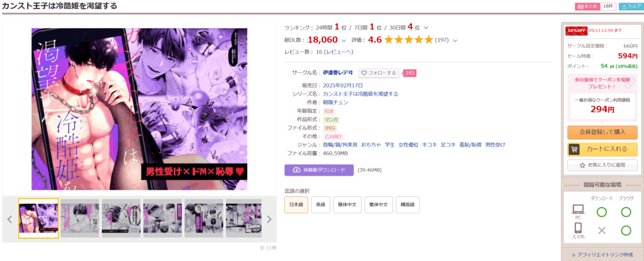Click star お気に入りに追加 favorite button
This screenshot has width=644, height=261.
(x=602, y=165)
